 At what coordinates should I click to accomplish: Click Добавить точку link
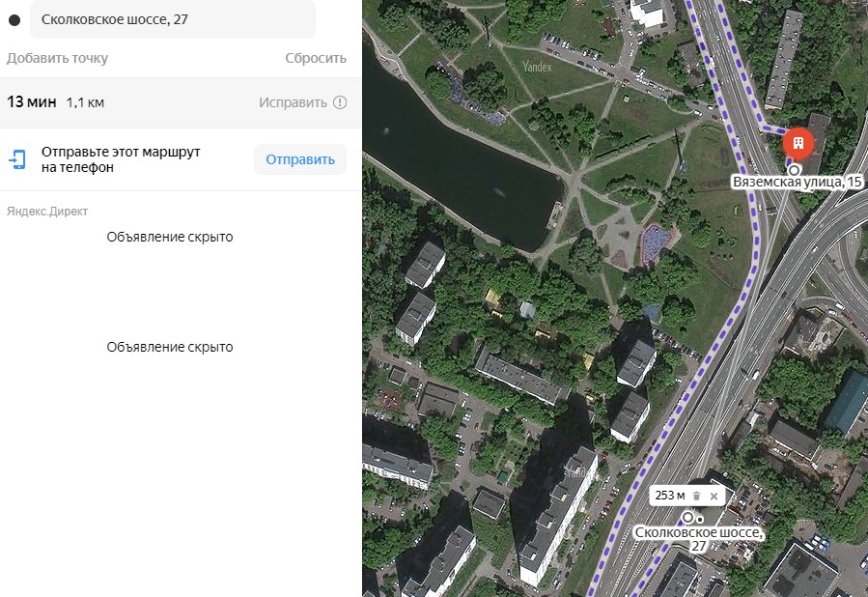click(x=58, y=58)
